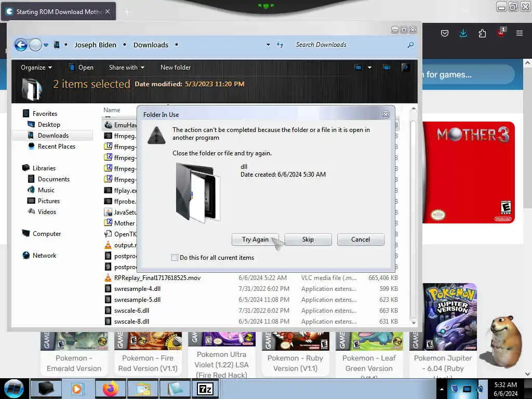Image resolution: width=532 pixels, height=399 pixels.
Task: Click the Mother 3 cover image
Action: pyautogui.click(x=469, y=172)
